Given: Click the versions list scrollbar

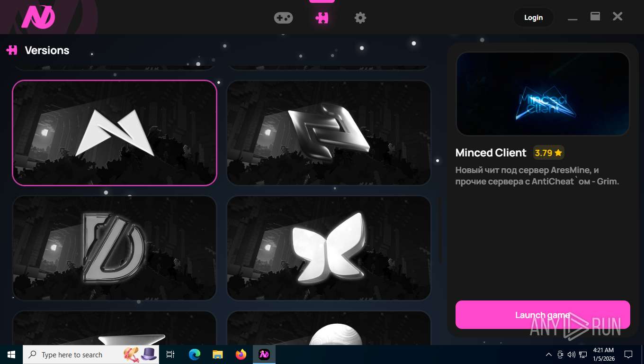Looking at the screenshot, I should click(439, 230).
